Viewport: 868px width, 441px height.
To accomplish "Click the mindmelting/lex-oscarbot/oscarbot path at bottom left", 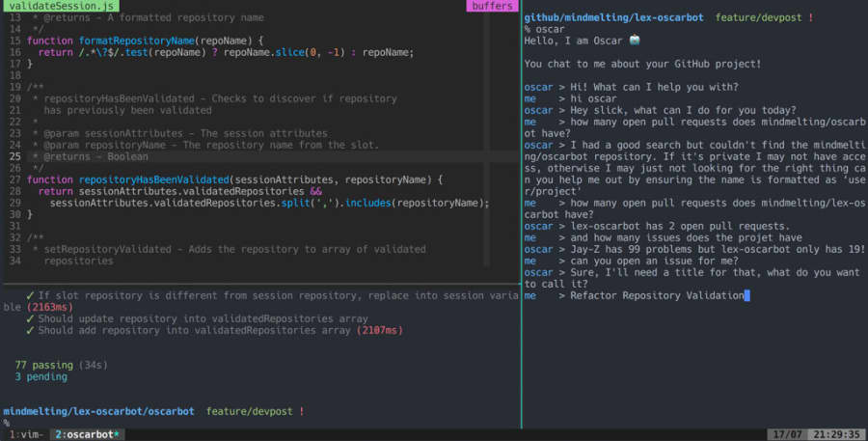I will [98, 411].
